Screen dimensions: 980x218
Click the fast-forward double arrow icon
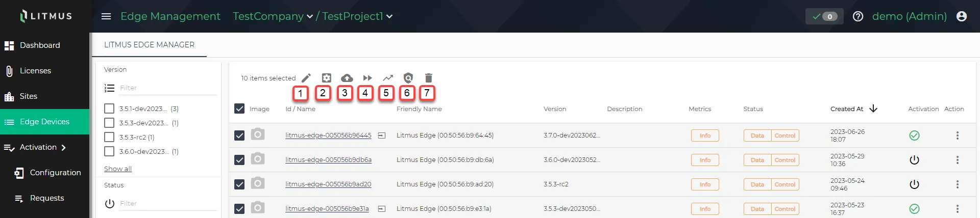[x=367, y=78]
